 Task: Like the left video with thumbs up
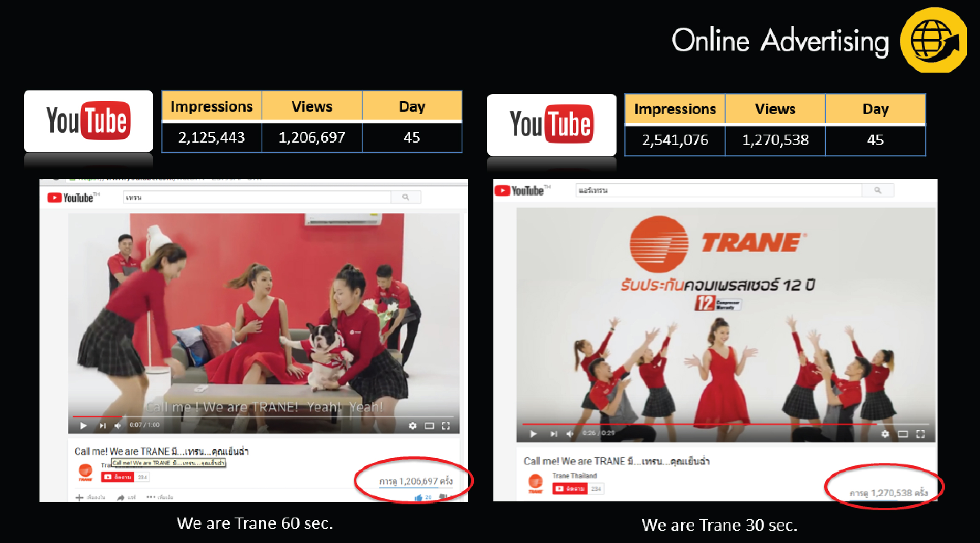[418, 497]
